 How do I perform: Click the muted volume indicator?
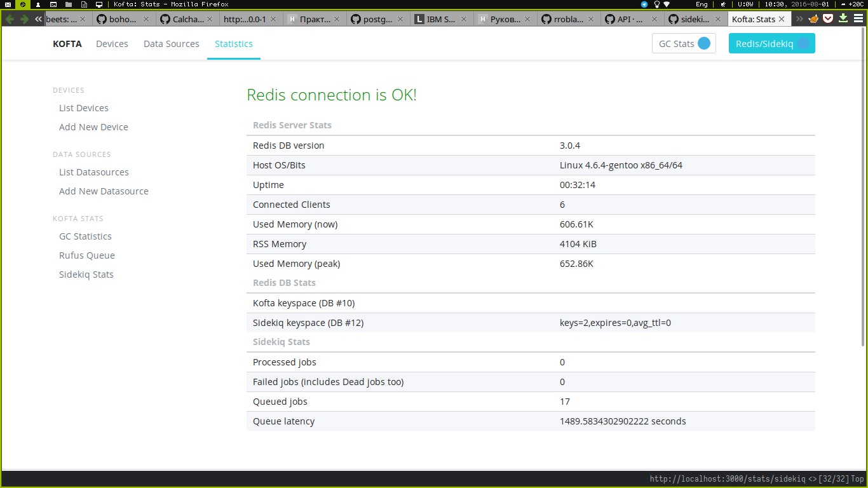723,4
